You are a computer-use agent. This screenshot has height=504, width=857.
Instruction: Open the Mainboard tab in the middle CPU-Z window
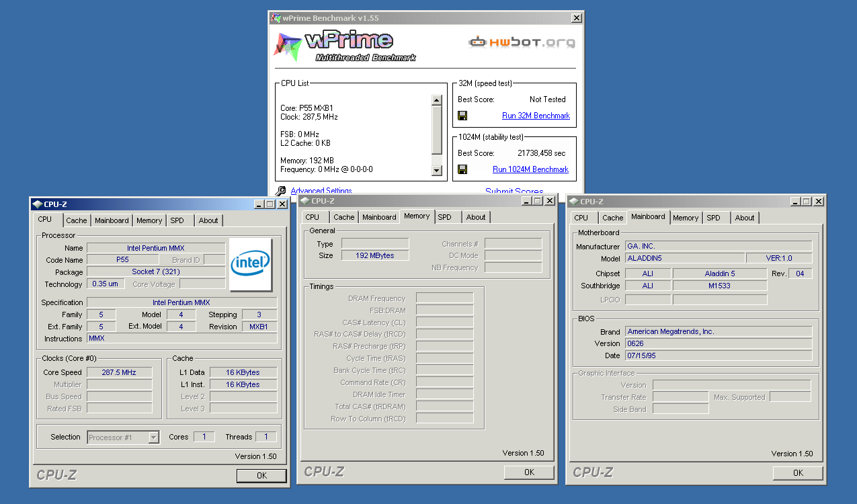pyautogui.click(x=379, y=217)
